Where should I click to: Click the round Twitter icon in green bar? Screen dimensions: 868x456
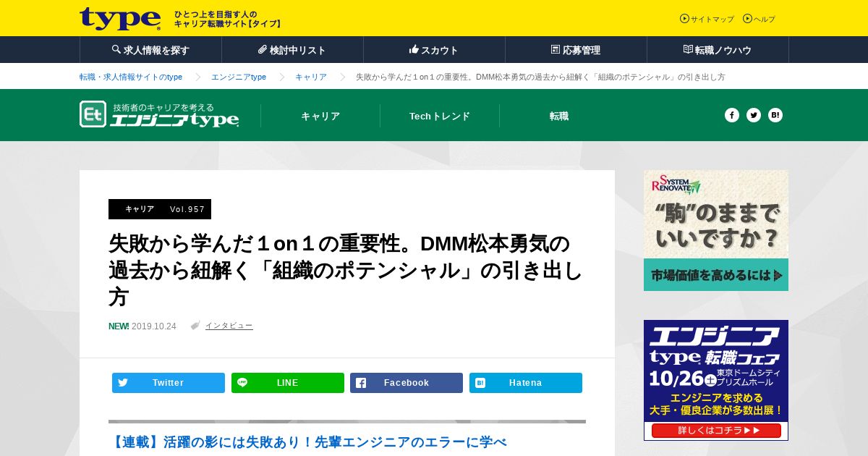[754, 115]
